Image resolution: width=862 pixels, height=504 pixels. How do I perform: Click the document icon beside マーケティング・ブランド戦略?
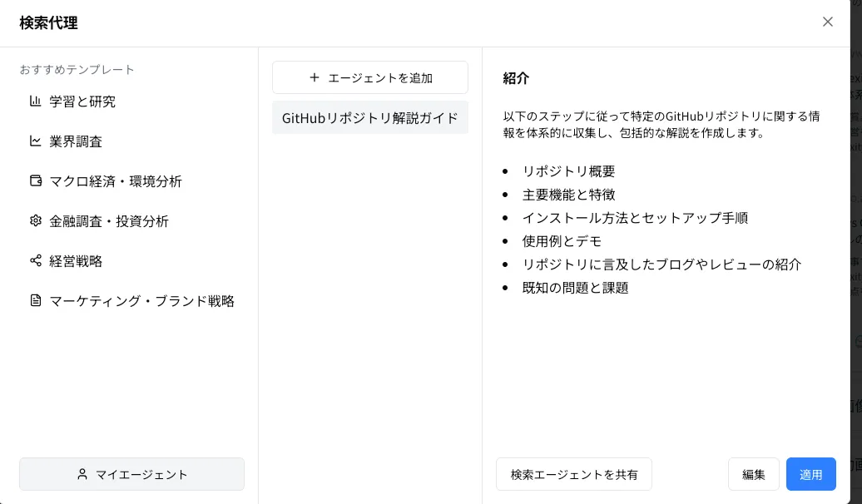pos(35,300)
